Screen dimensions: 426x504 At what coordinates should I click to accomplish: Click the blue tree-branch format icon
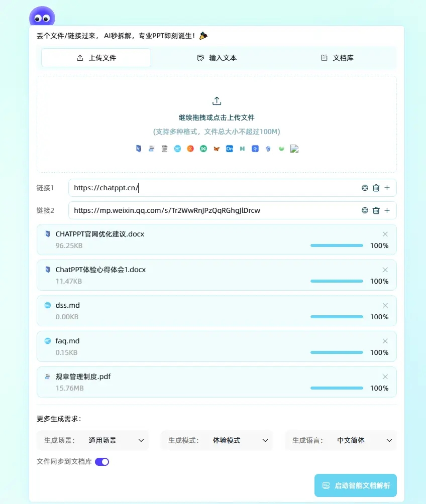(x=255, y=149)
